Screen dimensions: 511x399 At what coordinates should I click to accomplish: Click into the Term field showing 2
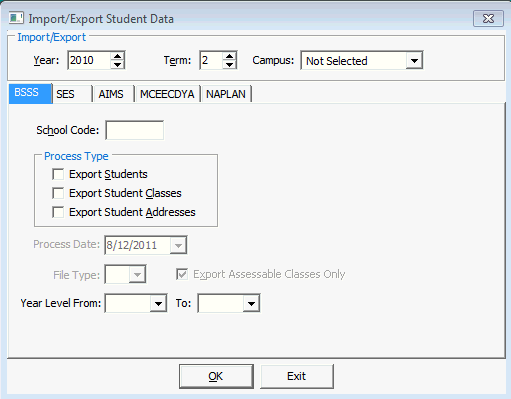[x=211, y=60]
